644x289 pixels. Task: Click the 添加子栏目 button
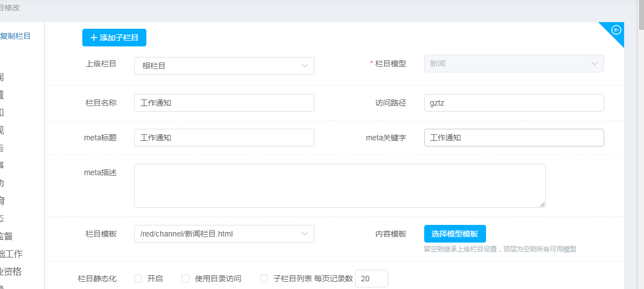click(114, 38)
